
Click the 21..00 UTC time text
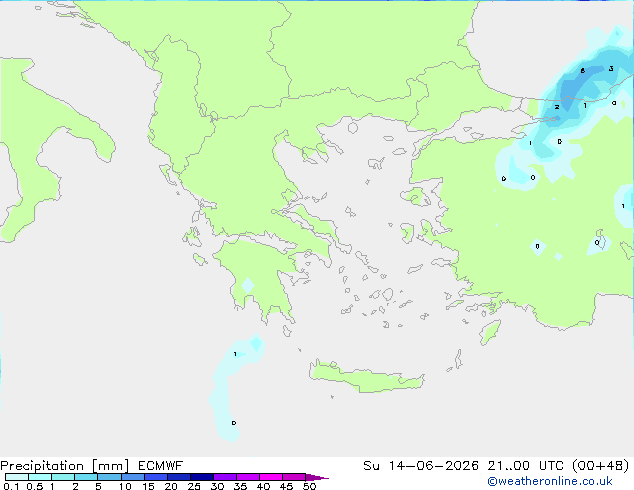coord(526,466)
